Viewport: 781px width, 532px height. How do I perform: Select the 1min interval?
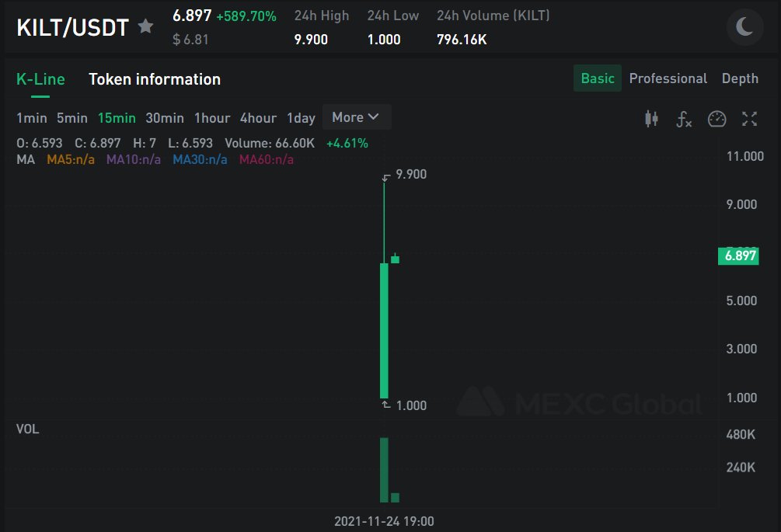pos(31,118)
